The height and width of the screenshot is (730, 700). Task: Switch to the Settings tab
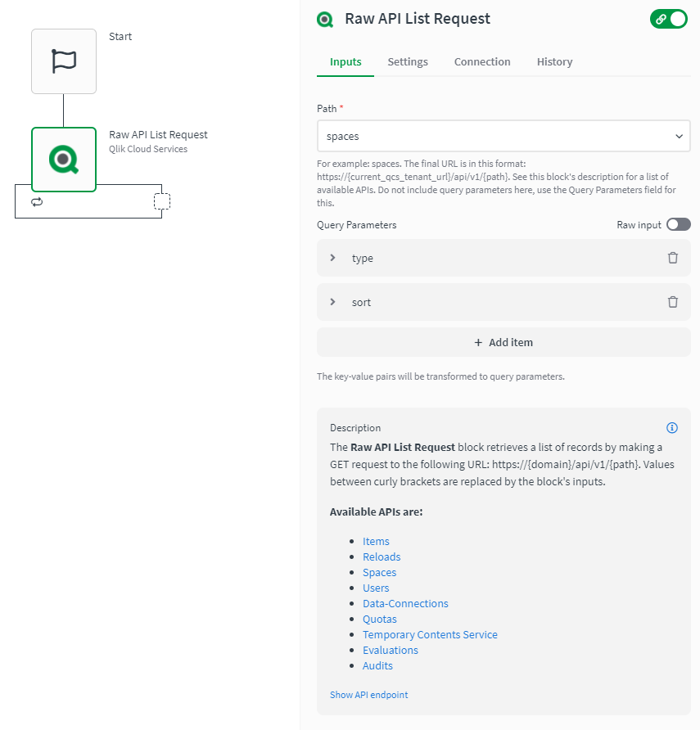408,62
